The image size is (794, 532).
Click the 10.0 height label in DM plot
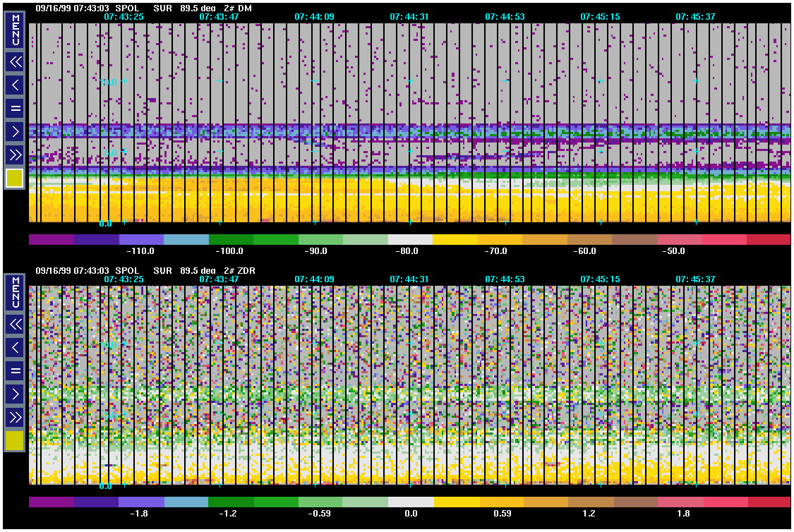point(109,82)
